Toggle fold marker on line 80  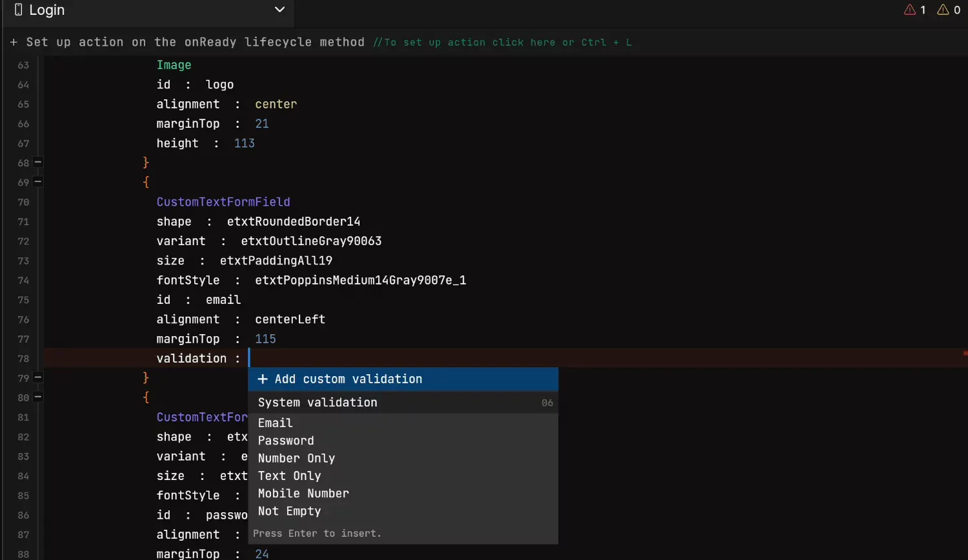tap(38, 397)
